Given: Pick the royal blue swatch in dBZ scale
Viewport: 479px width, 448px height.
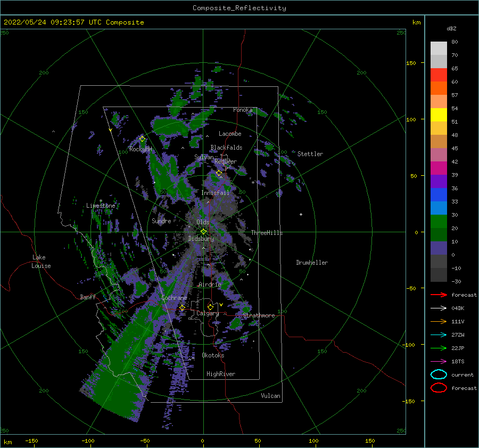Looking at the screenshot, I should click(439, 194).
